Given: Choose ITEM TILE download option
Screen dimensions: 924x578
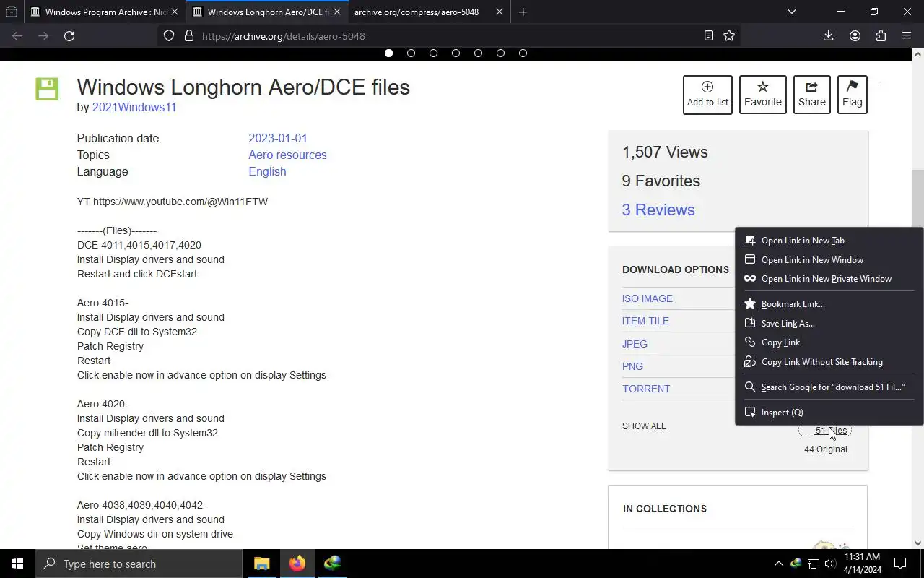Looking at the screenshot, I should tap(645, 321).
